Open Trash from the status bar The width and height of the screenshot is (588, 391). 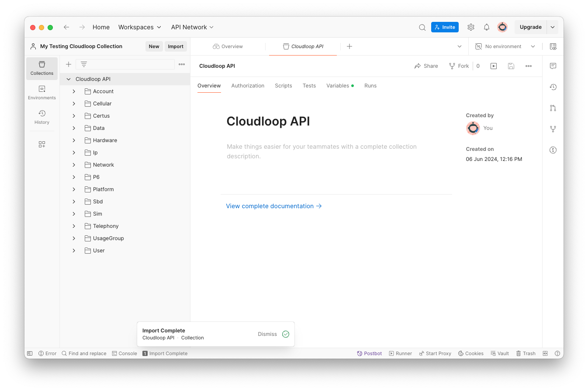coord(526,353)
